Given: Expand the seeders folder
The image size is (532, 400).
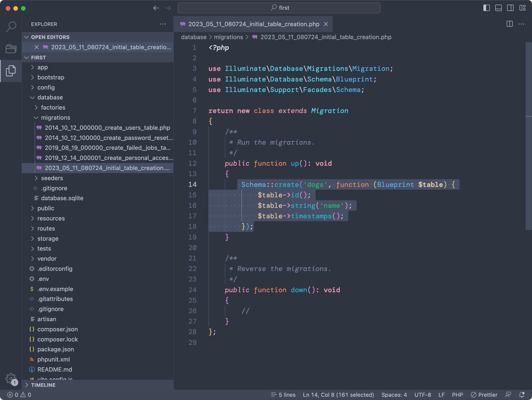Looking at the screenshot, I should pos(52,178).
